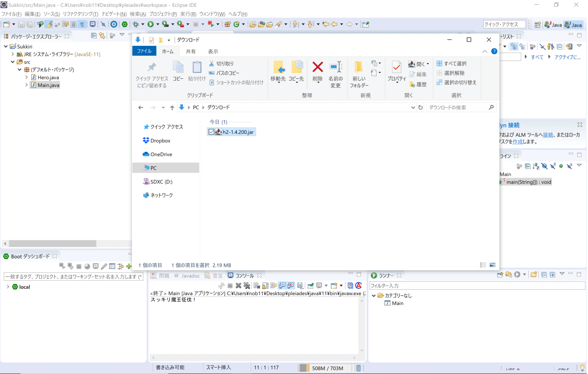Terminate the running process in the console
Image resolution: width=588 pixels, height=374 pixels.
pos(230,285)
